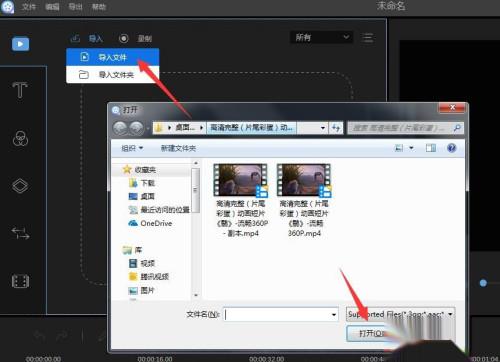Viewport: 500px width, 362px height.
Task: Click 新建文件夹 button
Action: 178,148
